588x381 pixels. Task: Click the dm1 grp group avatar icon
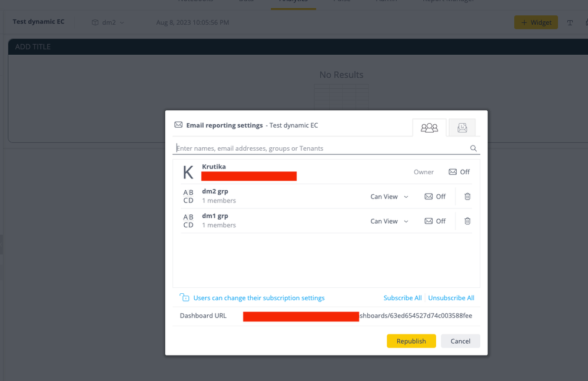188,221
